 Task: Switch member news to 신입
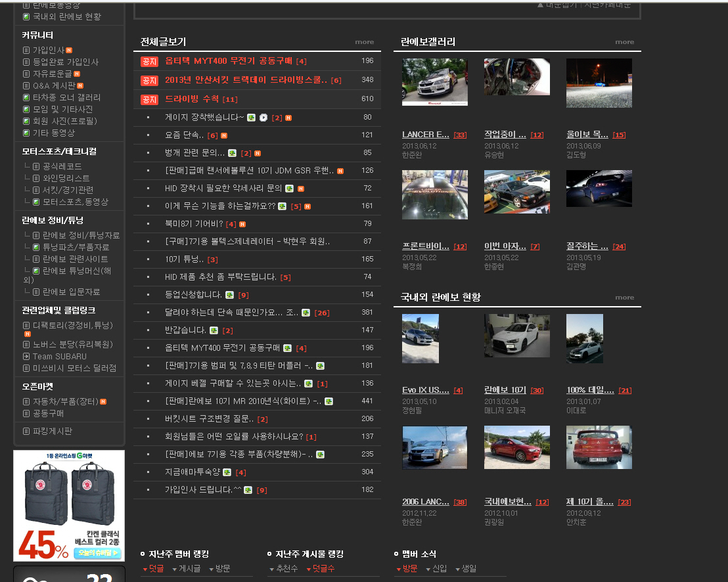(x=439, y=569)
